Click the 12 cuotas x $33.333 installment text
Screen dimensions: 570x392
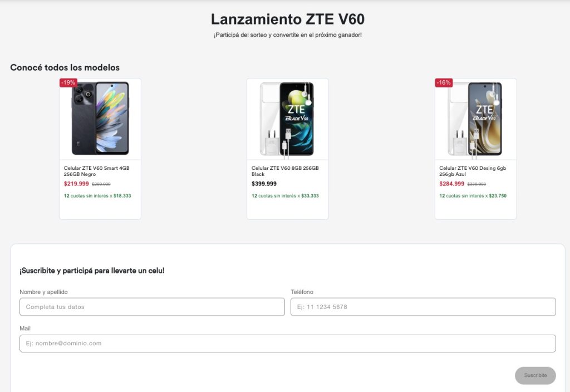tap(285, 196)
